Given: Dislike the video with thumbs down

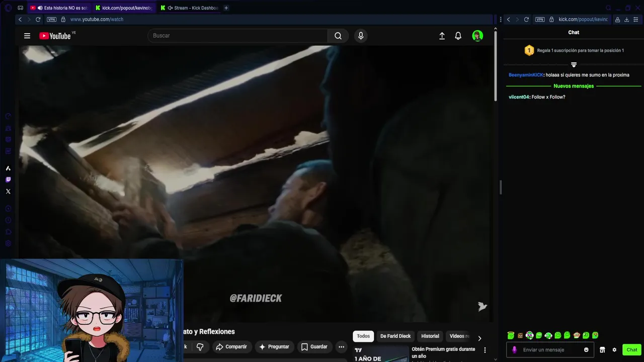Looking at the screenshot, I should point(200,346).
